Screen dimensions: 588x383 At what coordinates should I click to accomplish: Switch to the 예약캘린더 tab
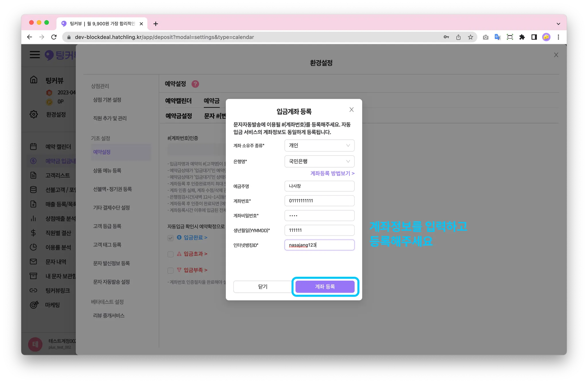[178, 101]
